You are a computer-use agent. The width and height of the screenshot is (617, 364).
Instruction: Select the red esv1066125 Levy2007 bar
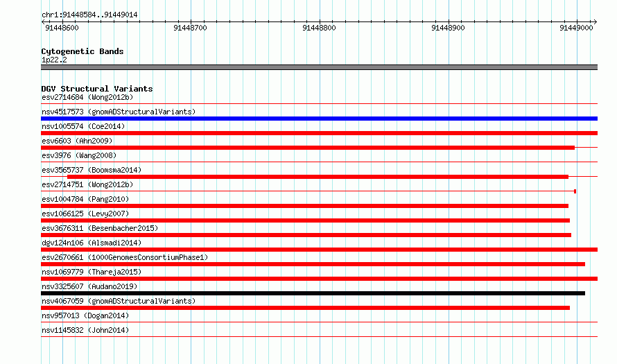click(305, 220)
